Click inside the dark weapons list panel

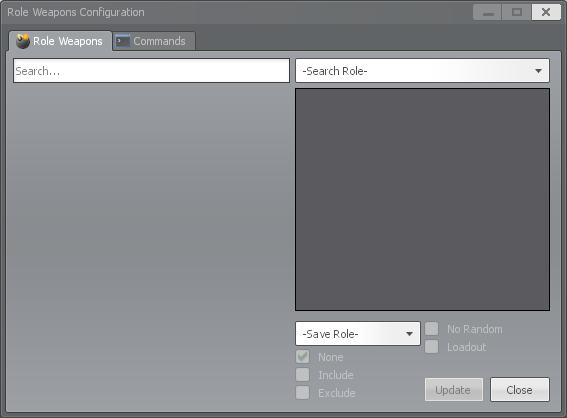[422, 200]
